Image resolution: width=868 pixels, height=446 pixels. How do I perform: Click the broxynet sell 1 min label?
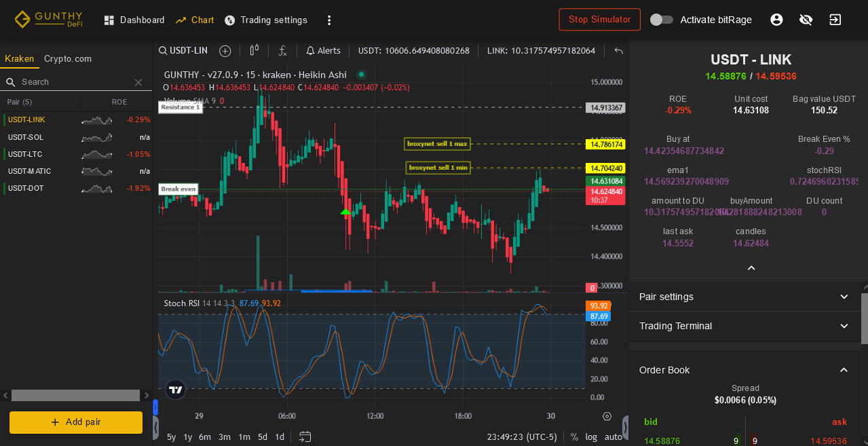pos(438,168)
